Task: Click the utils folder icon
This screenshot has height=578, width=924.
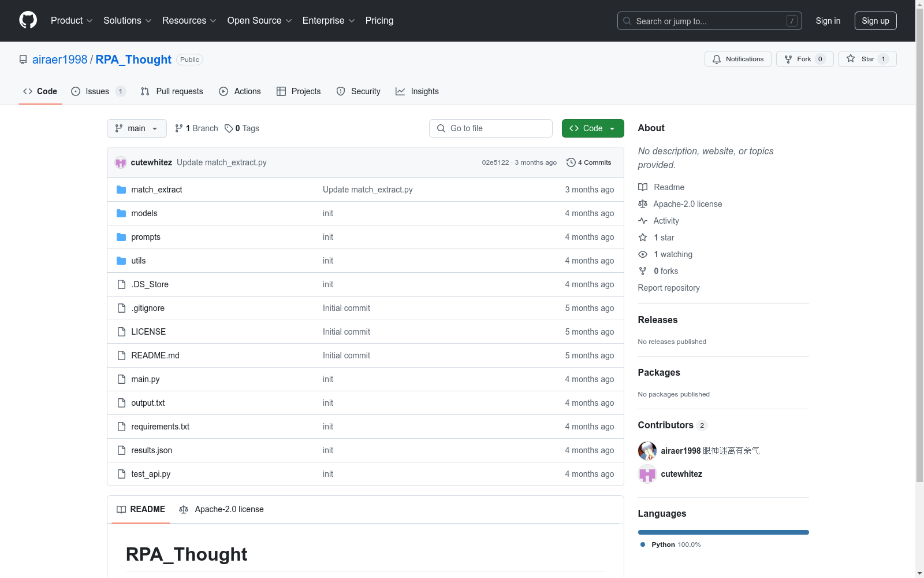Action: [121, 261]
